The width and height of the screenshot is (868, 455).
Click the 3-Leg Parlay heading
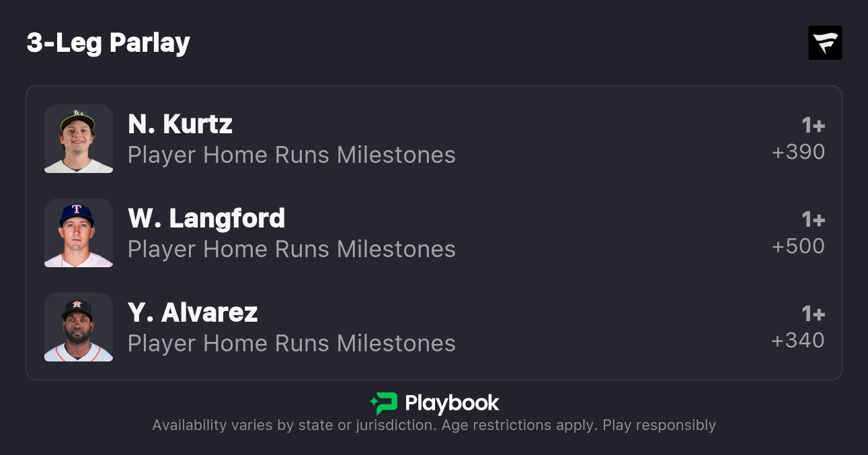[108, 43]
